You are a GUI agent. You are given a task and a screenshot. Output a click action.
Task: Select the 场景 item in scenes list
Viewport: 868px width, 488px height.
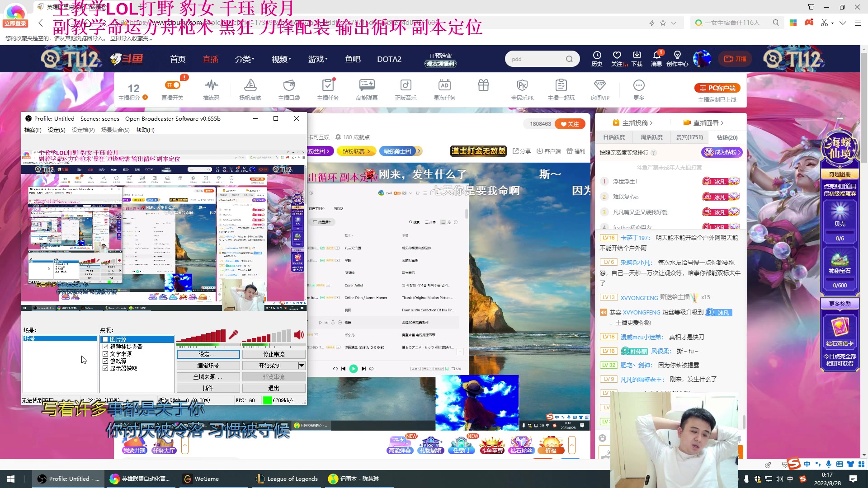coord(60,338)
